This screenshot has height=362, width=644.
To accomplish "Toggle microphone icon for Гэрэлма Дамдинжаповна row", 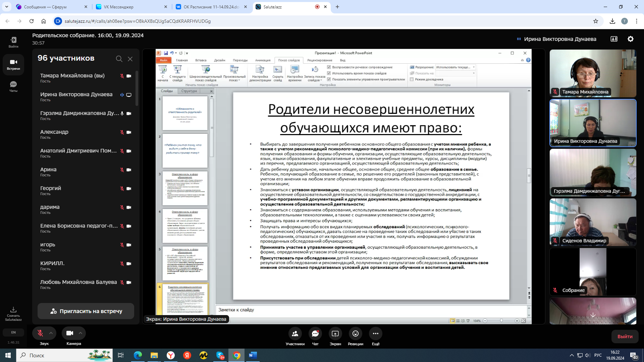I will (x=122, y=114).
